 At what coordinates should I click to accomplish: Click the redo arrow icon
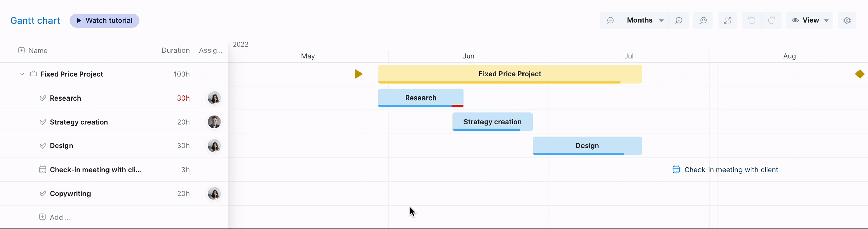coord(772,20)
